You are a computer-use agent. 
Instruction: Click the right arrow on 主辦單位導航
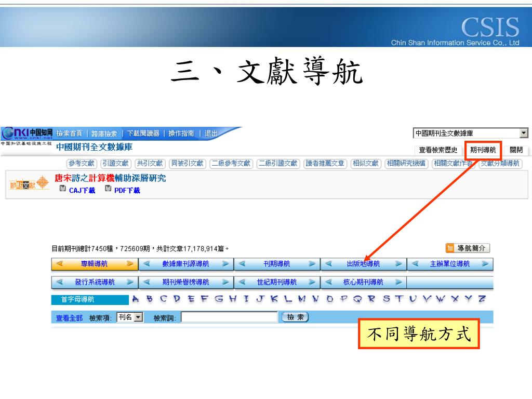[x=485, y=263]
